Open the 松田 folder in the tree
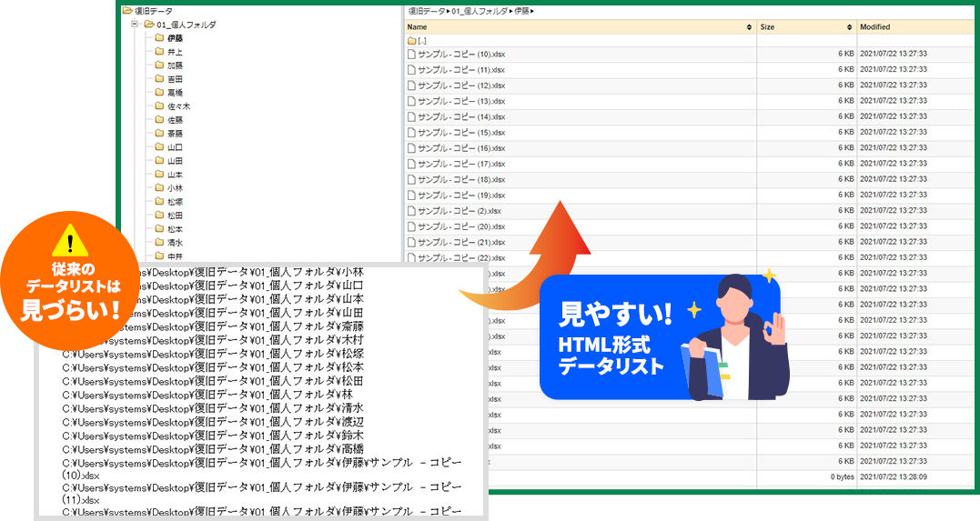Screen dimensions: 980x521 click(x=174, y=215)
